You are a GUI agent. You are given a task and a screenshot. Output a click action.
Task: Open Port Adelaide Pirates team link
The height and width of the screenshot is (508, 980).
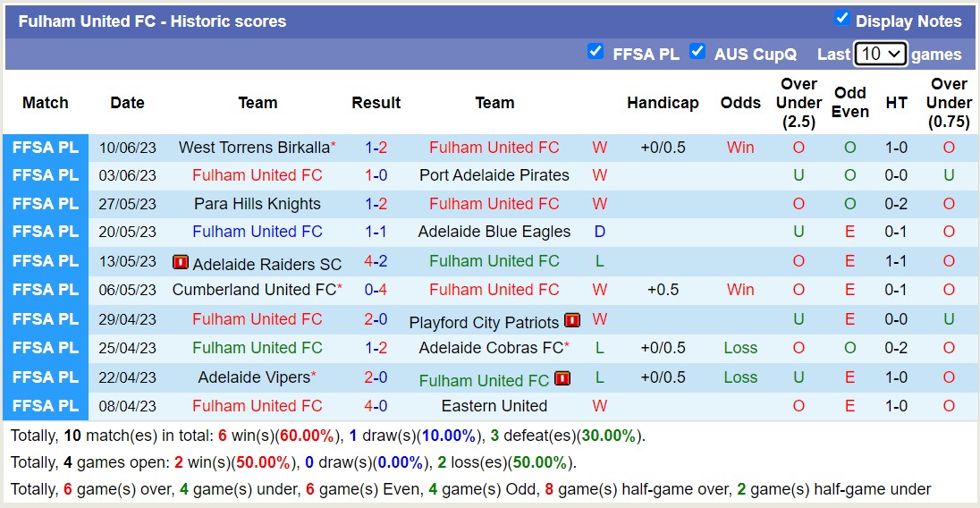point(494,175)
